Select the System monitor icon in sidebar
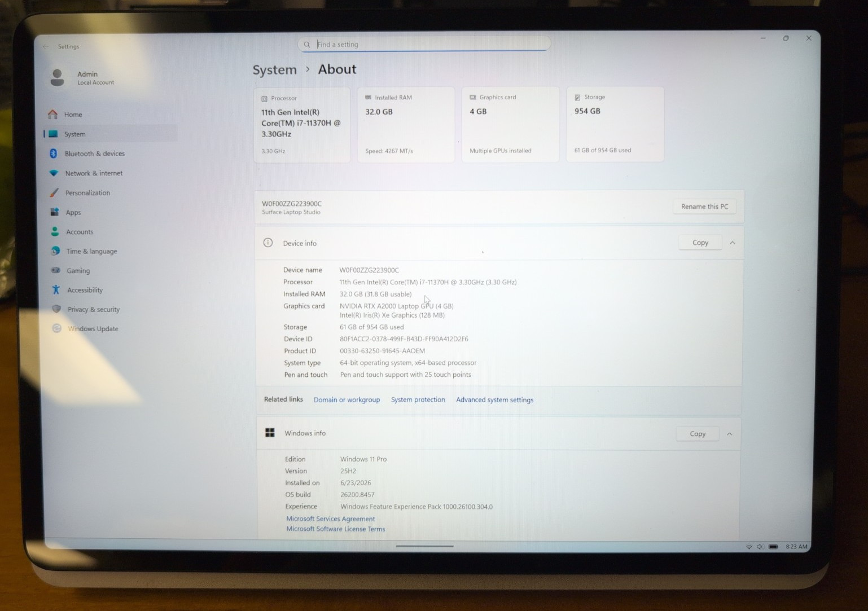Image resolution: width=868 pixels, height=611 pixels. click(x=53, y=134)
